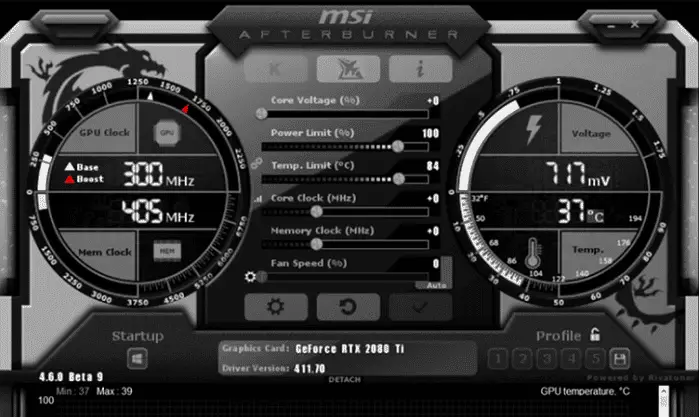Click the Boost clock legend label
This screenshot has width=699, height=417.
[x=90, y=179]
